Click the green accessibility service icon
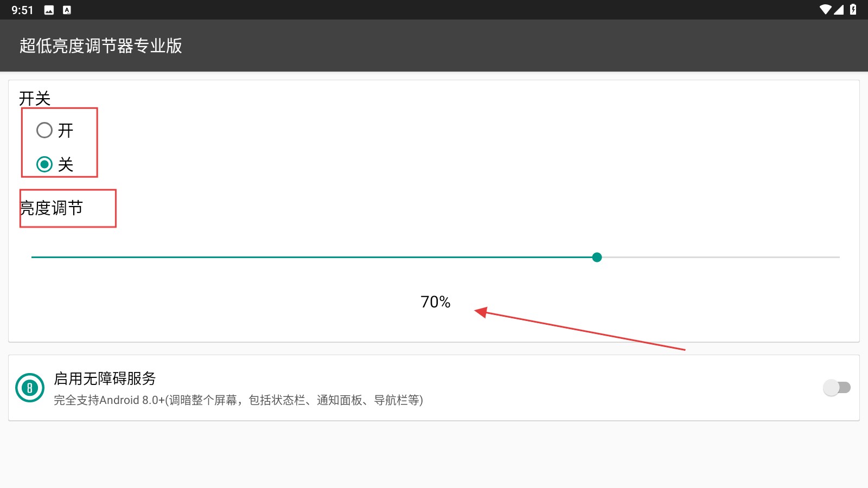Image resolution: width=868 pixels, height=488 pixels. pos(30,388)
